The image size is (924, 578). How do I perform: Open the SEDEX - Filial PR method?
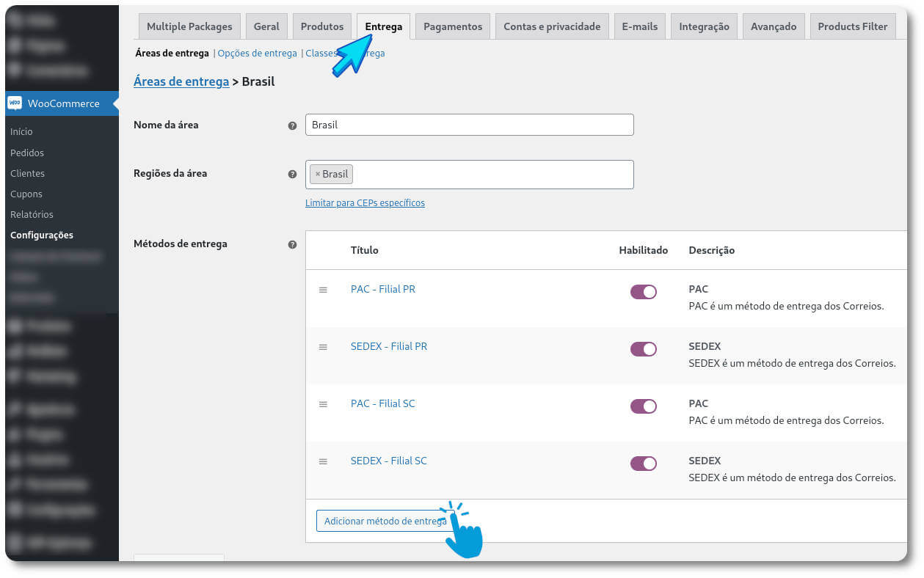point(389,347)
